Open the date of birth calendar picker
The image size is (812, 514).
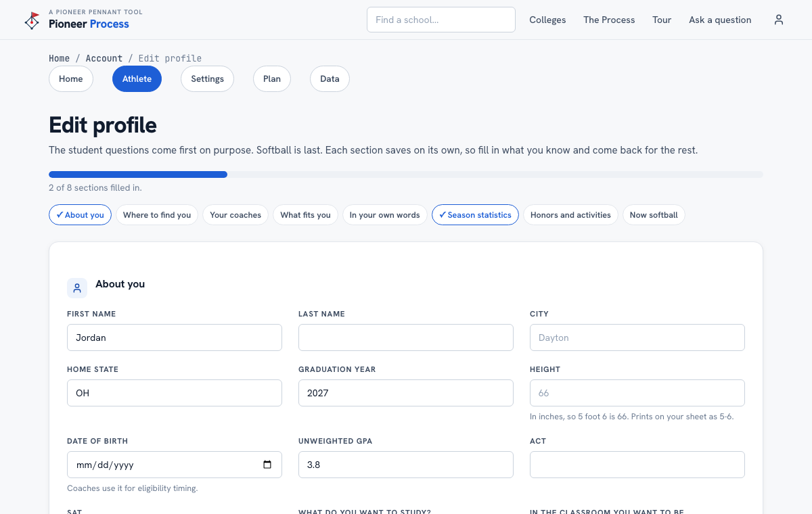coord(267,465)
